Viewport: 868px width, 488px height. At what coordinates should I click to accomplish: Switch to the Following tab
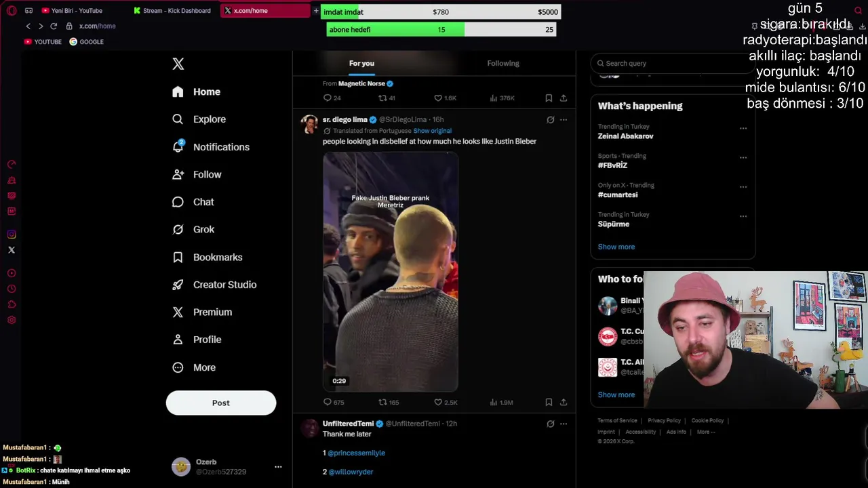[x=503, y=63]
